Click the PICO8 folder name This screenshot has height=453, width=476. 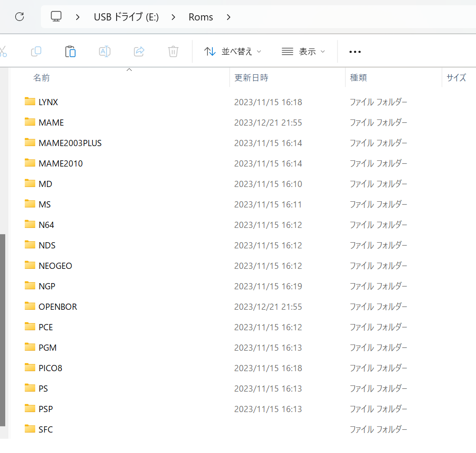point(50,368)
